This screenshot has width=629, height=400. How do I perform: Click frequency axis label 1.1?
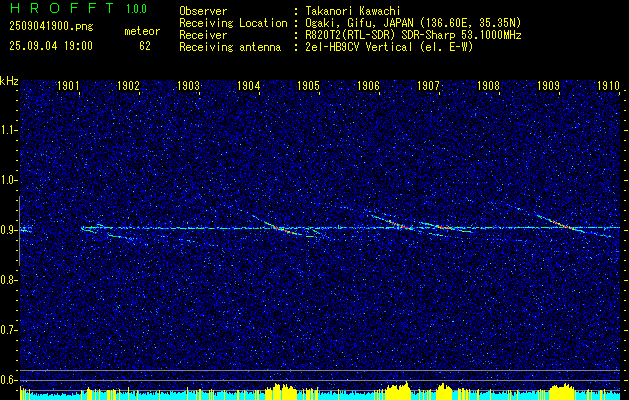pyautogui.click(x=7, y=130)
